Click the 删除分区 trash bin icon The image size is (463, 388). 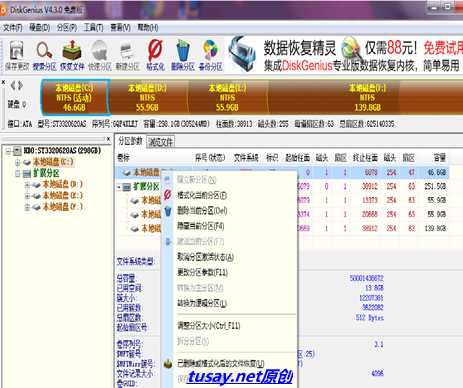point(183,55)
